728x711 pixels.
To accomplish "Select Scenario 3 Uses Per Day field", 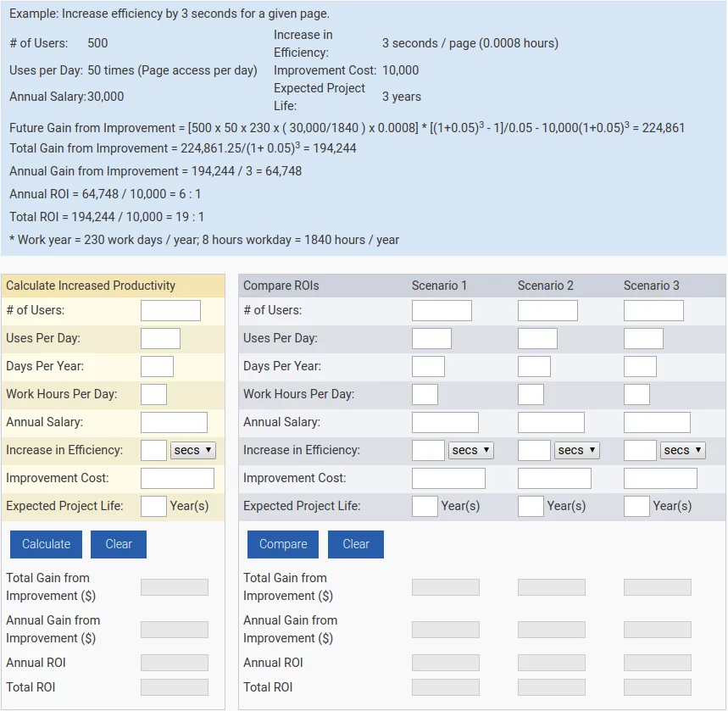I will 643,338.
